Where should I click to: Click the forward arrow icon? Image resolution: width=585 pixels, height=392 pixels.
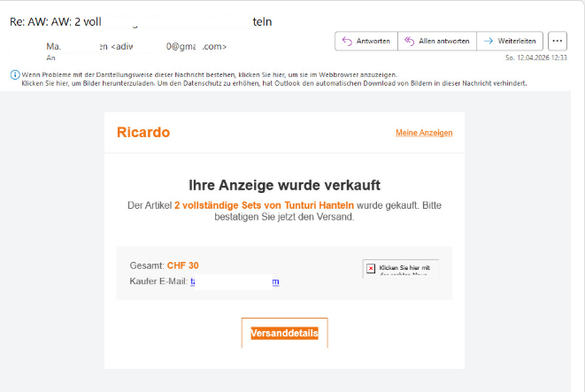(489, 41)
